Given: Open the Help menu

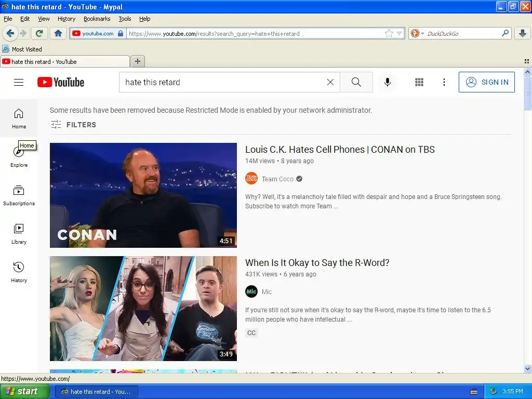Looking at the screenshot, I should (144, 19).
